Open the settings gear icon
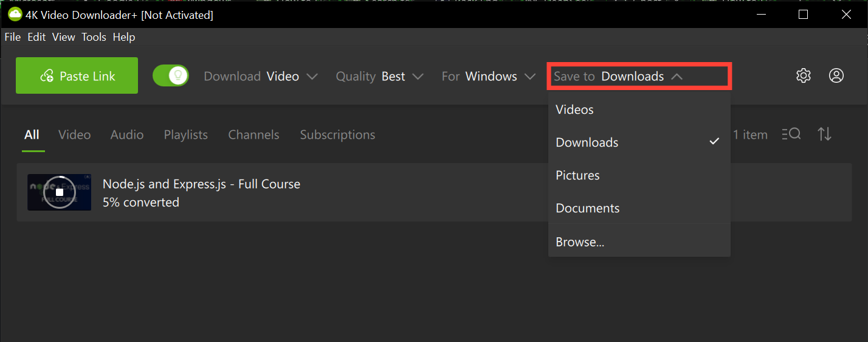 pyautogui.click(x=804, y=76)
